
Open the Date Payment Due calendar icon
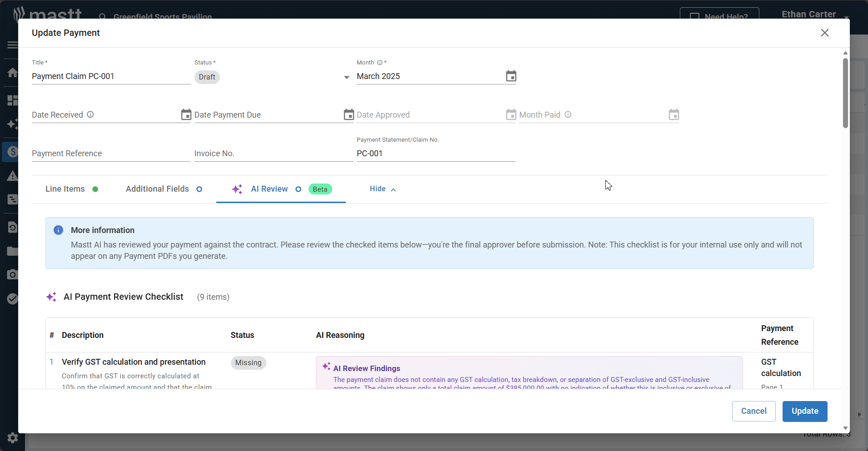point(349,115)
